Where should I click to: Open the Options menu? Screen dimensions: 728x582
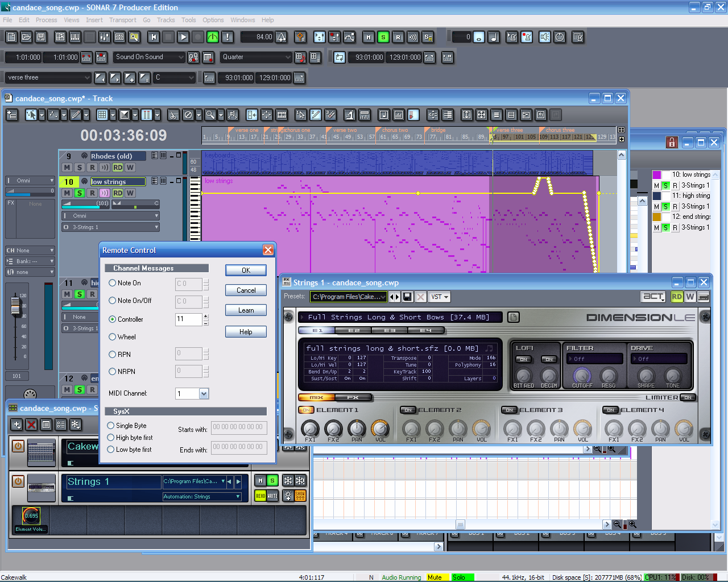[213, 20]
